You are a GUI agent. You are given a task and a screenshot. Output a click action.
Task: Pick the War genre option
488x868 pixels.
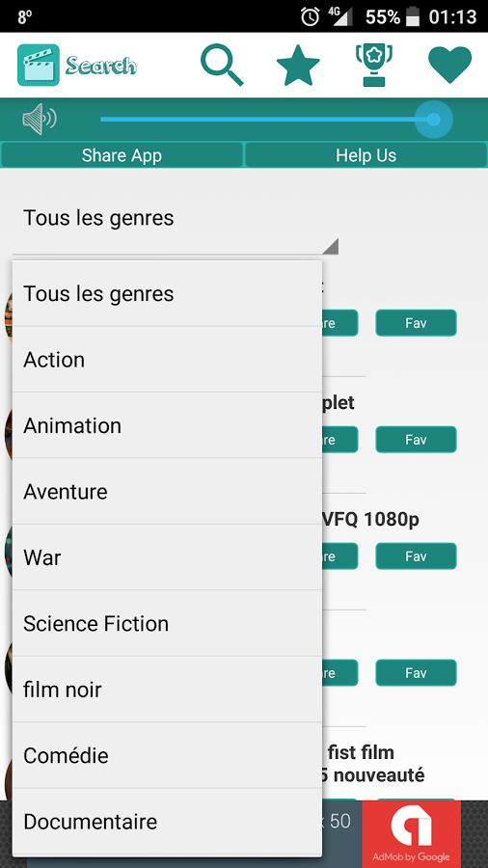pos(167,556)
